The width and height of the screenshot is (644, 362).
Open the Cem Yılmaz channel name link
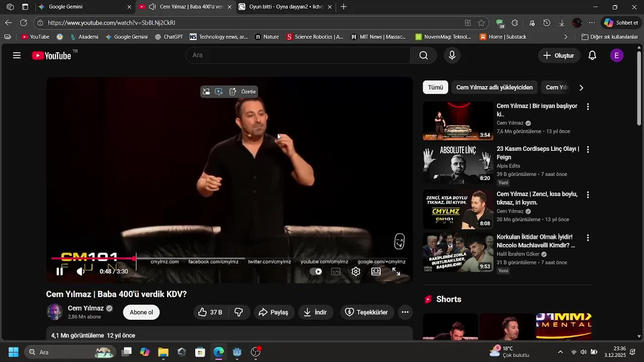(86, 308)
